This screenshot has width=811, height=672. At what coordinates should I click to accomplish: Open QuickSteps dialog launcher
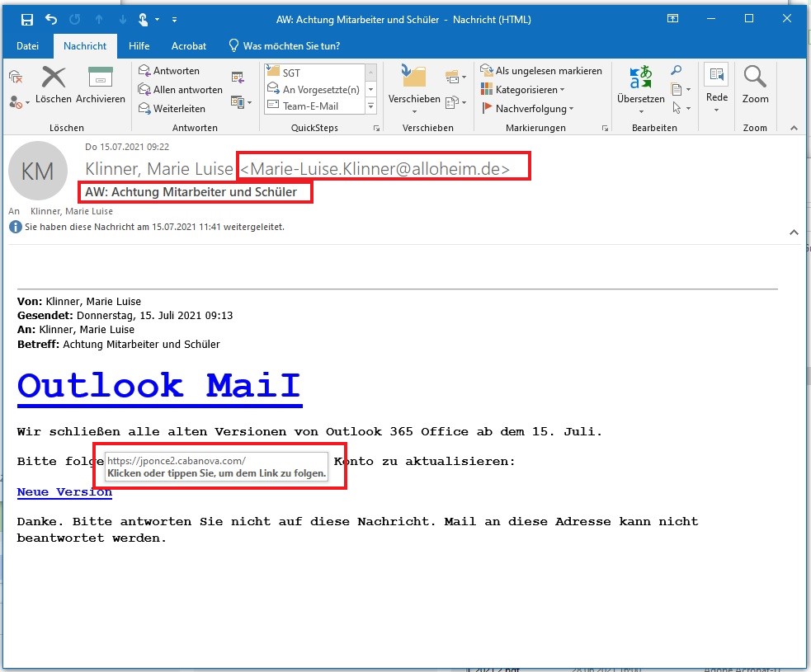coord(376,128)
